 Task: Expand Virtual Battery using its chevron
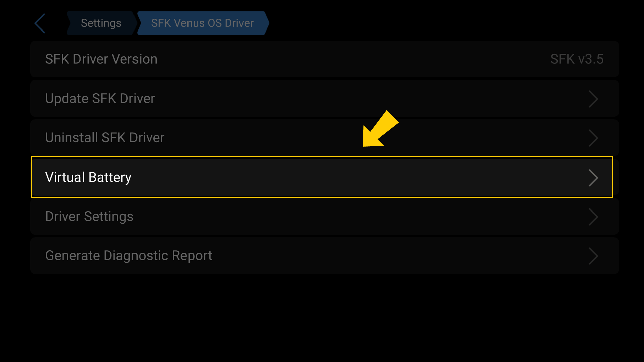(x=594, y=178)
